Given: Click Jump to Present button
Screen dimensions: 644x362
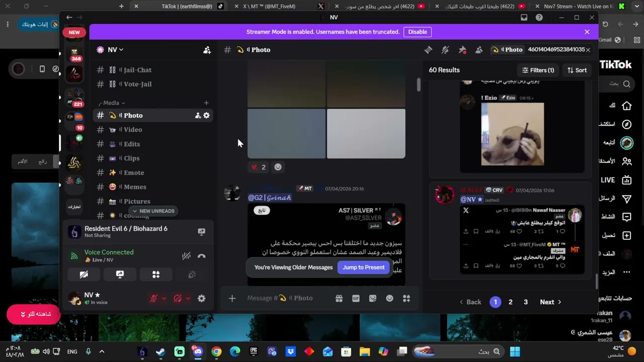Looking at the screenshot, I should [364, 267].
